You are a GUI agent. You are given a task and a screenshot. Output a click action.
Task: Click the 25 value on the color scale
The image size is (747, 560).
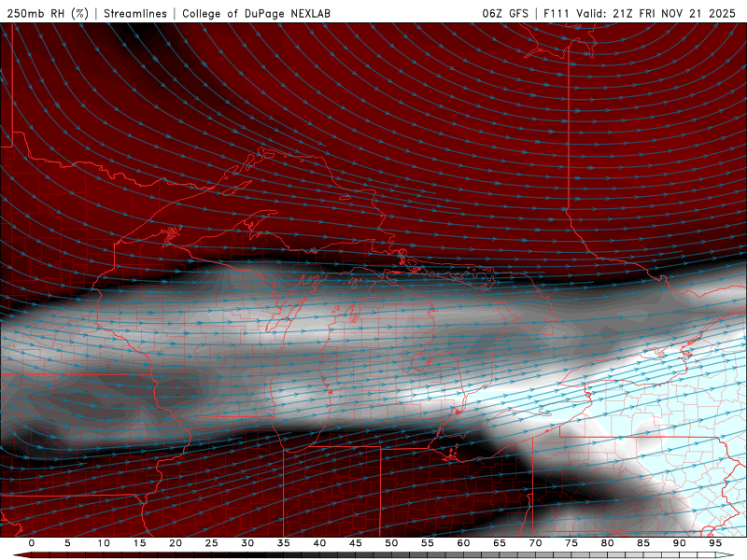tap(212, 543)
